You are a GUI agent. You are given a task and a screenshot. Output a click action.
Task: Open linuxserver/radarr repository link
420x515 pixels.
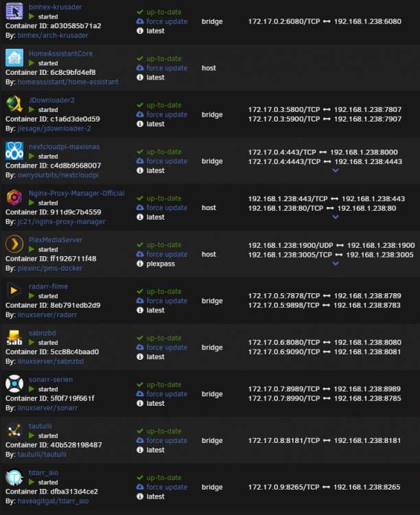coord(47,315)
